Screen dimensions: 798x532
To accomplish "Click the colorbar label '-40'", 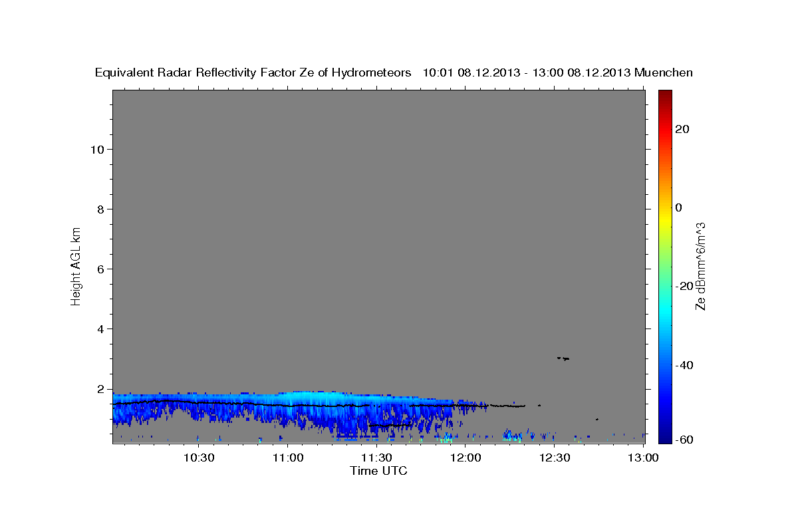I will pyautogui.click(x=685, y=365).
